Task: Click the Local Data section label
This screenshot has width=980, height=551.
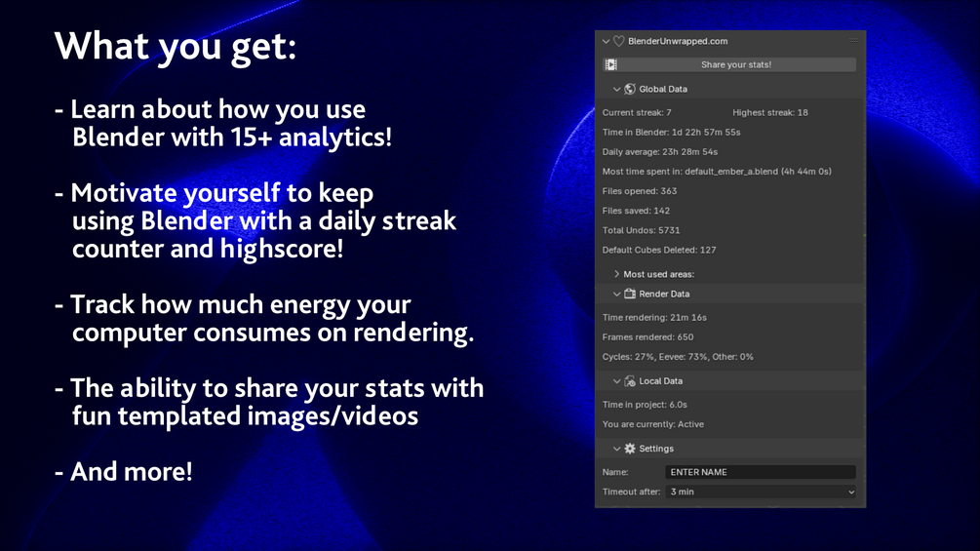Action: point(660,381)
